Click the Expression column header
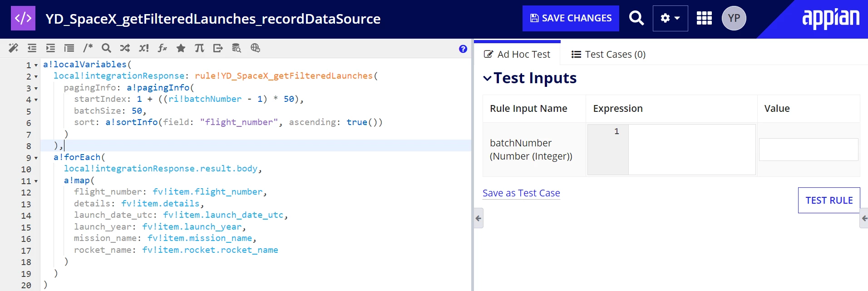 (618, 108)
